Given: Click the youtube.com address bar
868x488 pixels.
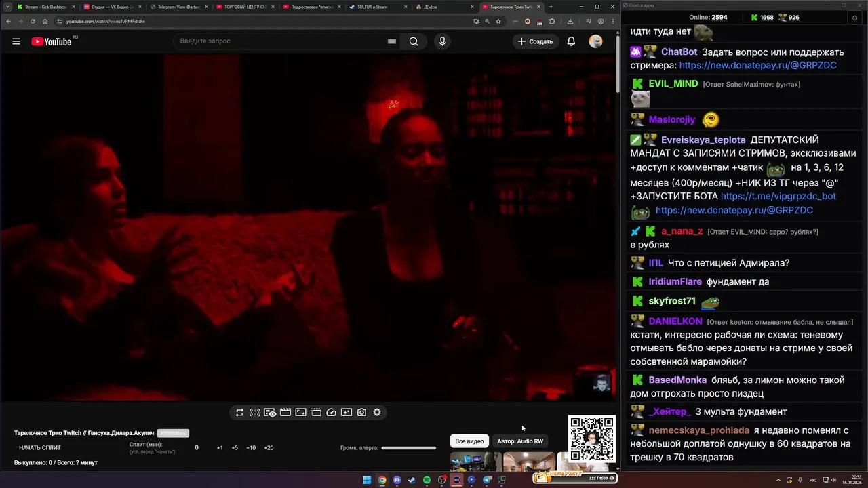Looking at the screenshot, I should coord(264,21).
